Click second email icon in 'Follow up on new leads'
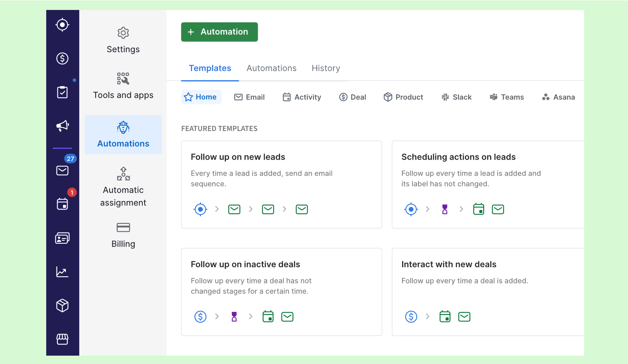The height and width of the screenshot is (364, 628). [268, 209]
